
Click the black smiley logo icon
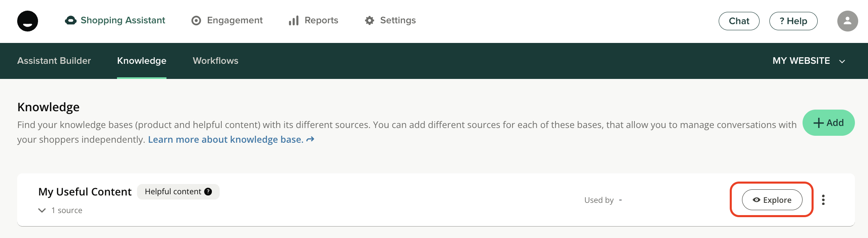click(27, 21)
